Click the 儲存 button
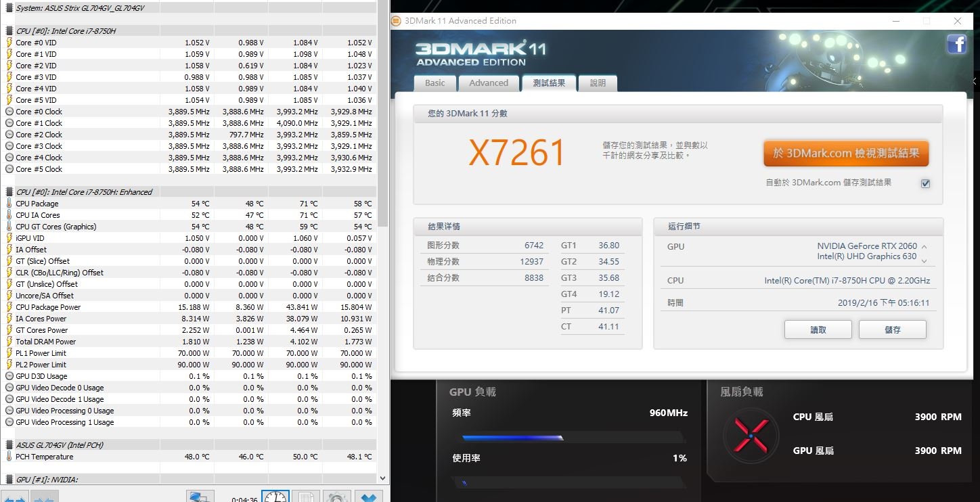This screenshot has height=502, width=980. click(x=893, y=330)
